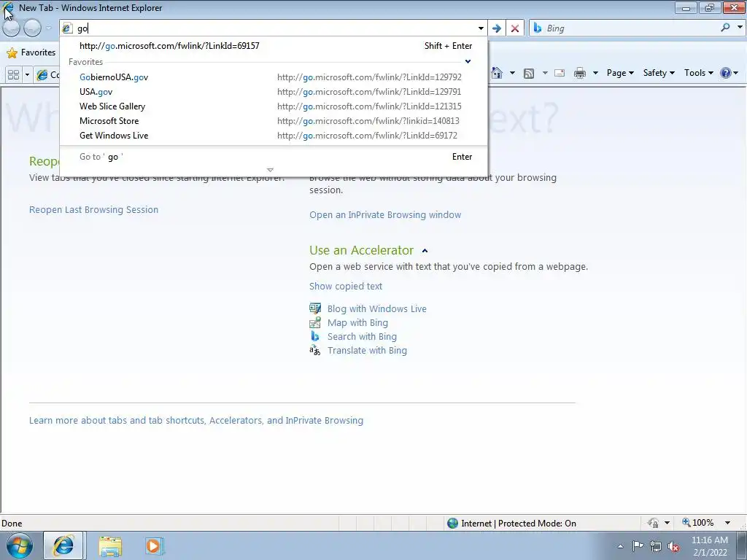Open Windows Explorer from the taskbar
Viewport: 747px width, 560px height.
[111, 546]
